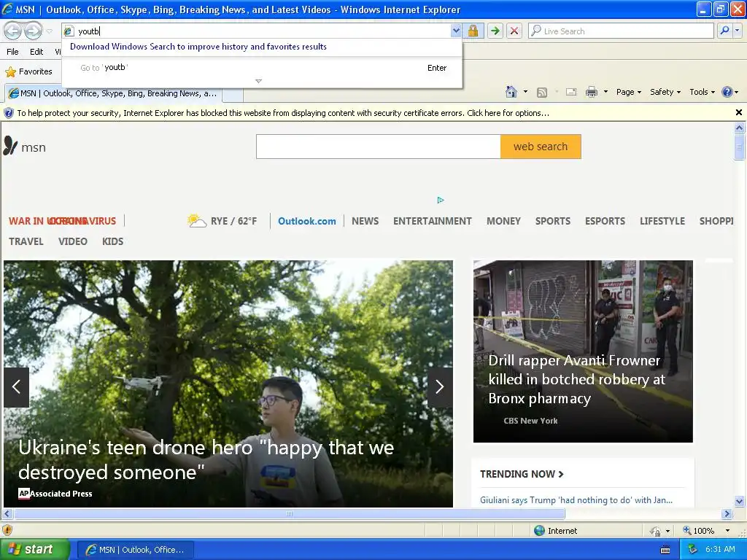Screen dimensions: 747x560
Task: Open the search provider dropdown arrow
Action: click(738, 31)
